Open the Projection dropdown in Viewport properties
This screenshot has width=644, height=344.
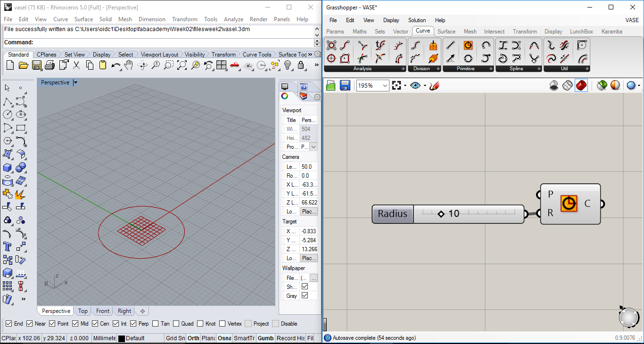pos(314,147)
